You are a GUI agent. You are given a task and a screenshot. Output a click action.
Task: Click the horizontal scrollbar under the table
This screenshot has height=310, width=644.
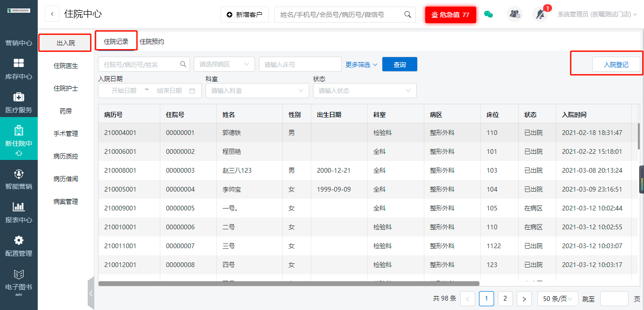(289, 284)
